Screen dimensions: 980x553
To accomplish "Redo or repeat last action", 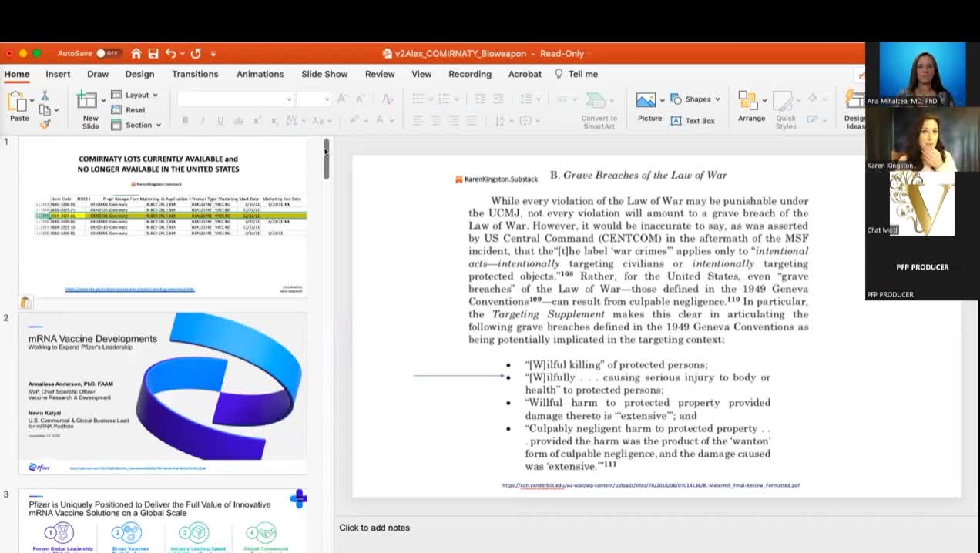I will (196, 53).
